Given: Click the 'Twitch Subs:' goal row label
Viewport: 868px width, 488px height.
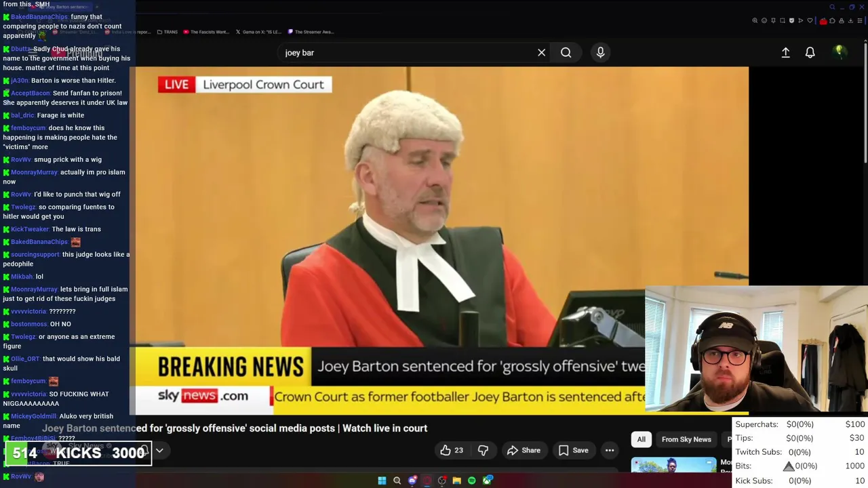Looking at the screenshot, I should click(758, 452).
